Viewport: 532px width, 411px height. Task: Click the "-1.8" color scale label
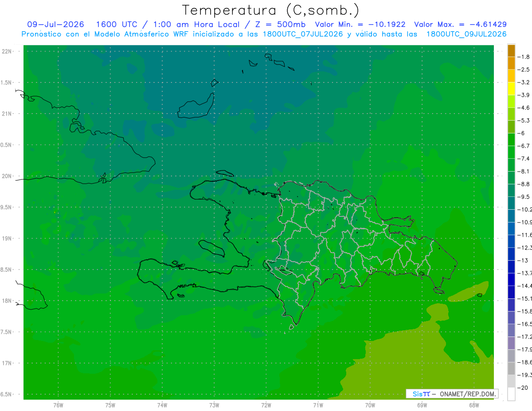524,57
